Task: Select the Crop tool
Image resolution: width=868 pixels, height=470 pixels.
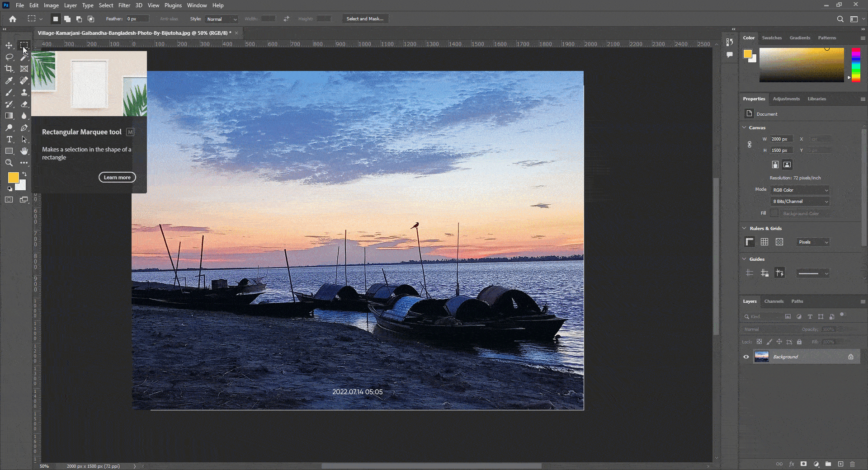Action: [x=9, y=69]
